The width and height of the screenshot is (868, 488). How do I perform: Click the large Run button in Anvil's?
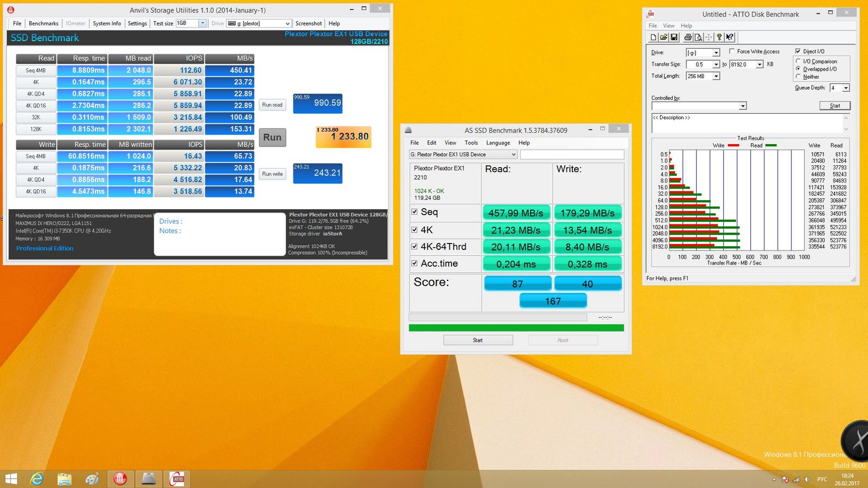[x=272, y=137]
